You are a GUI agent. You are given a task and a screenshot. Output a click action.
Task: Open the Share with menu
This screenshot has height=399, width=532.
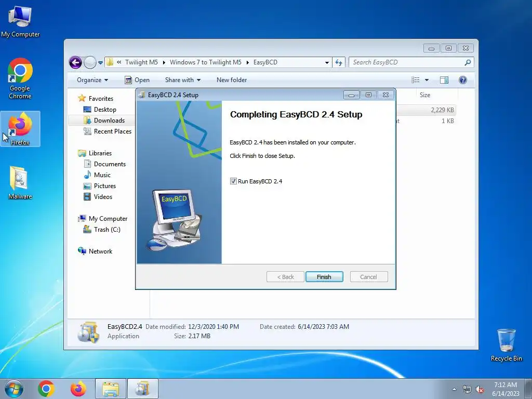pyautogui.click(x=182, y=80)
